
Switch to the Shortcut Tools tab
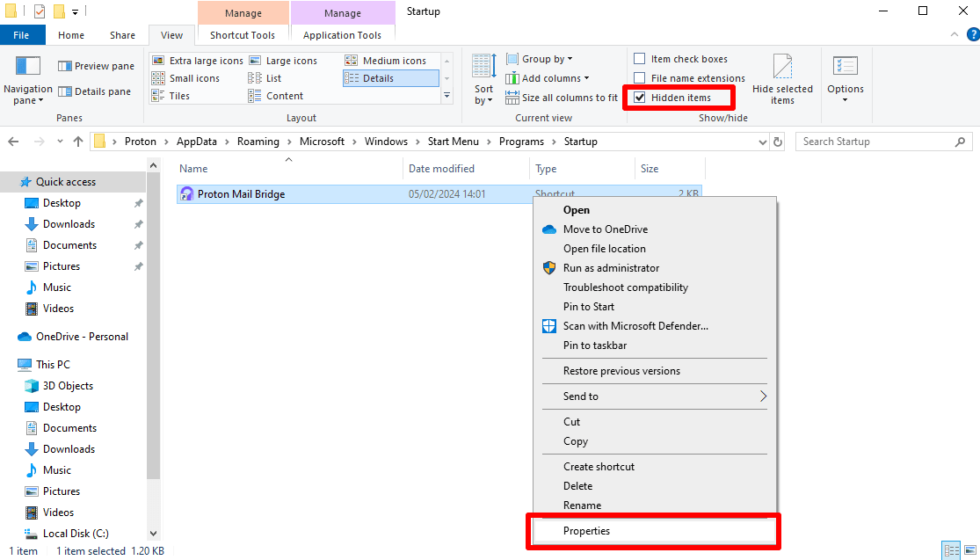(x=243, y=35)
